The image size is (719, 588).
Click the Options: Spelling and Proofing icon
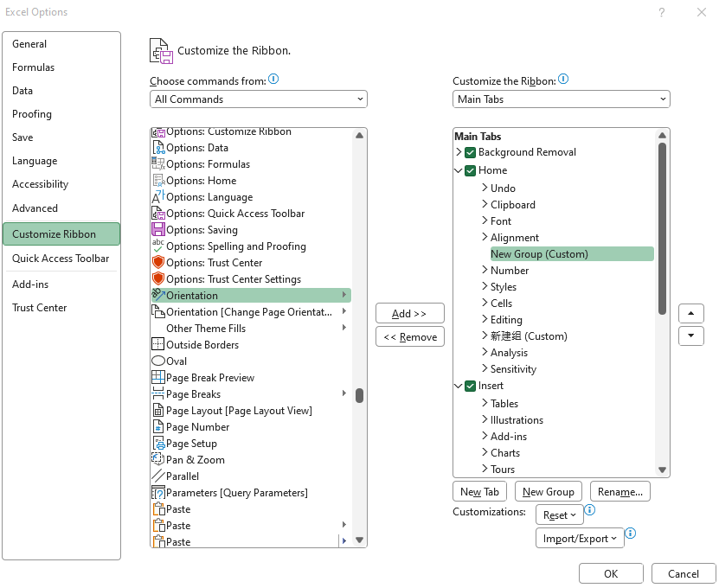tap(157, 246)
